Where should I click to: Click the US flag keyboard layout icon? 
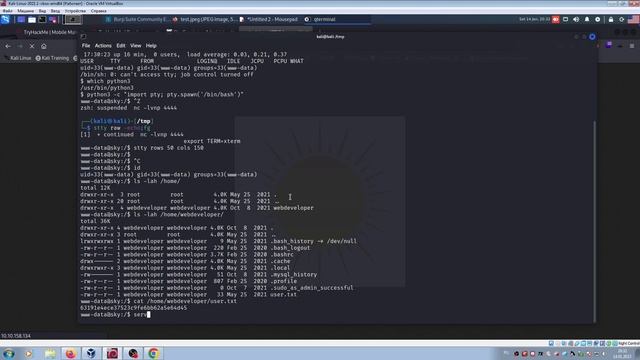633,19
